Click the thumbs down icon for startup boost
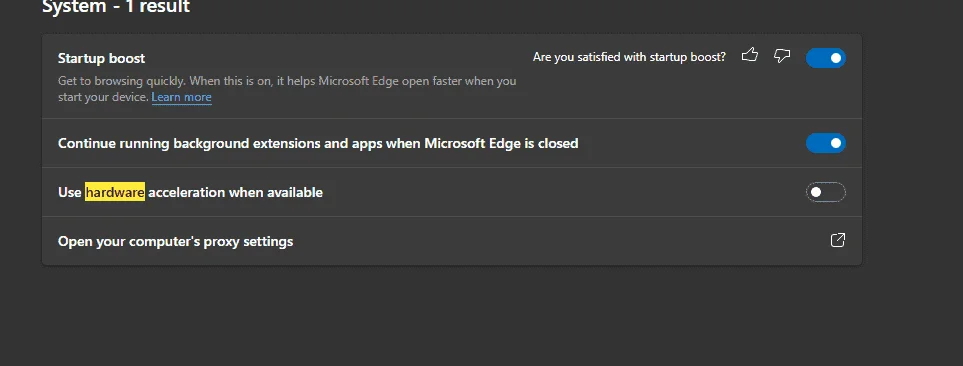 [x=781, y=56]
